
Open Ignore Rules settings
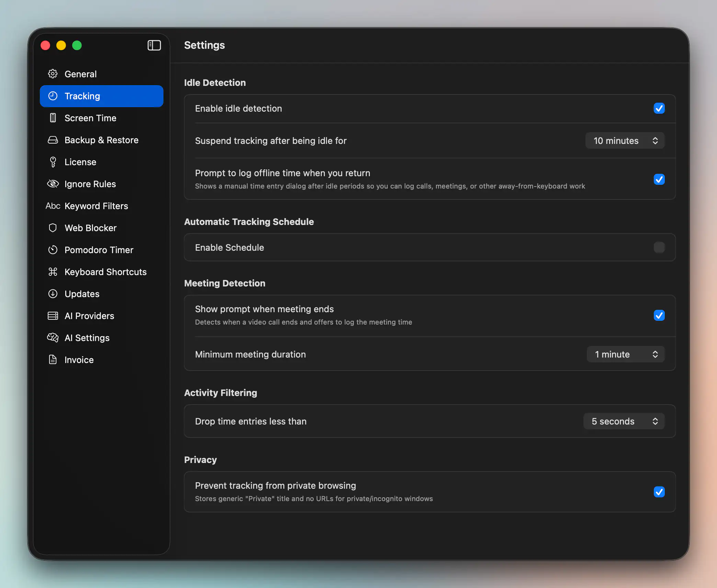click(x=101, y=184)
